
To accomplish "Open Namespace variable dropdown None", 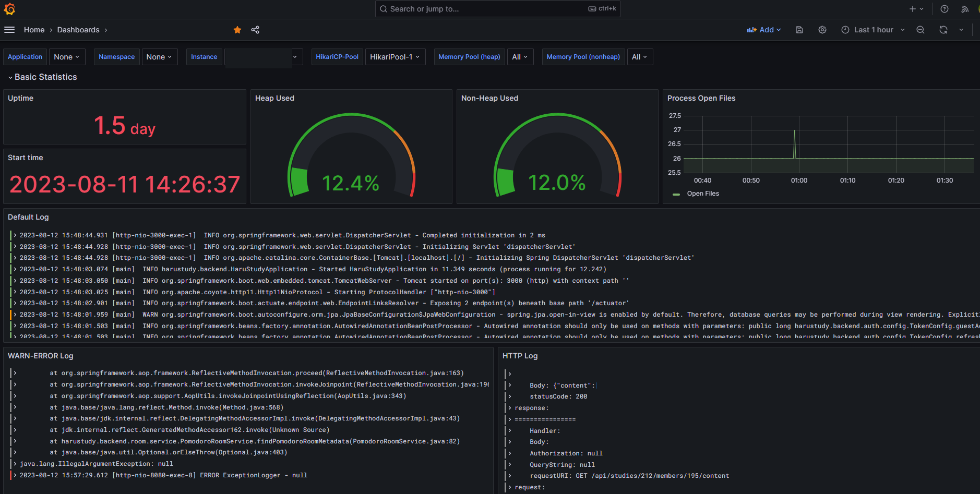I will click(159, 57).
